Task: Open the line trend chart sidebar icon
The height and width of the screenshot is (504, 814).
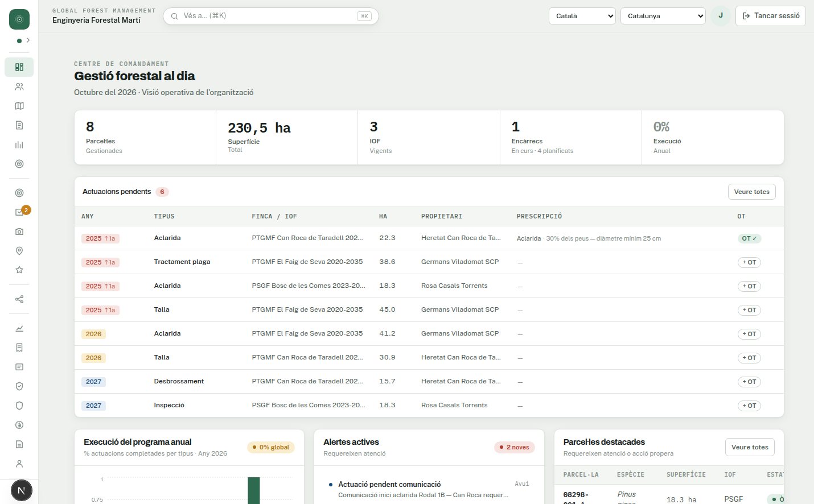Action: 19,328
